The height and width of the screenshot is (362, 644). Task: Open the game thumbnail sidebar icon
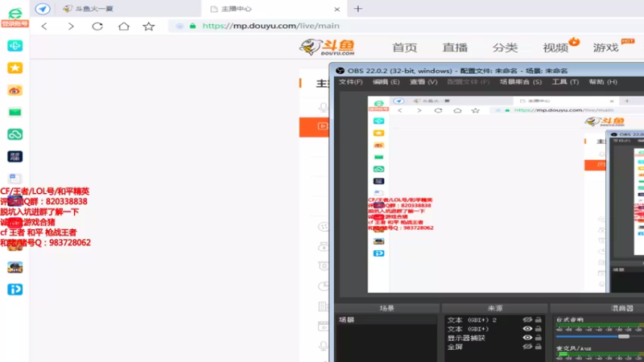14,268
